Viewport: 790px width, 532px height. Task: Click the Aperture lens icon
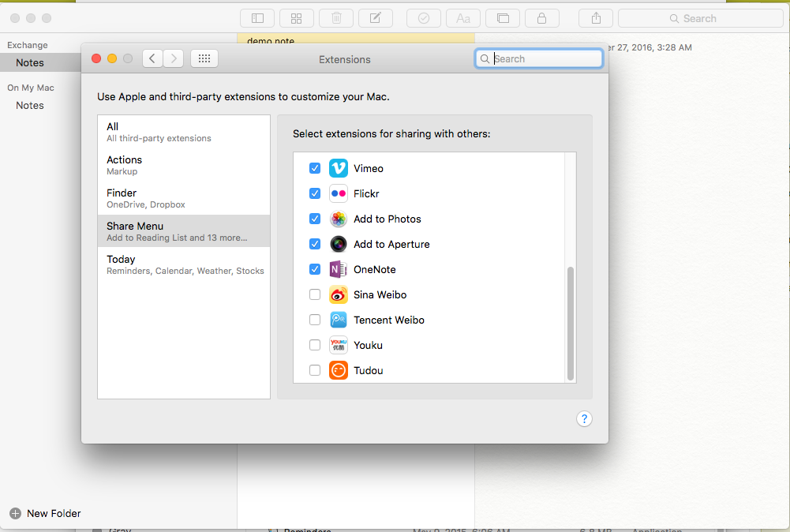coord(338,244)
